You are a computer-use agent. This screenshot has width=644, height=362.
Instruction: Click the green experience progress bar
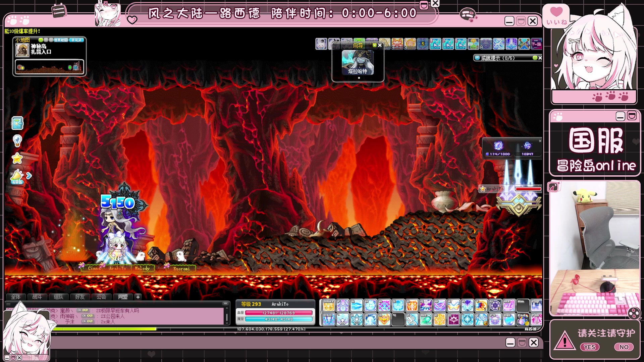pyautogui.click(x=104, y=329)
